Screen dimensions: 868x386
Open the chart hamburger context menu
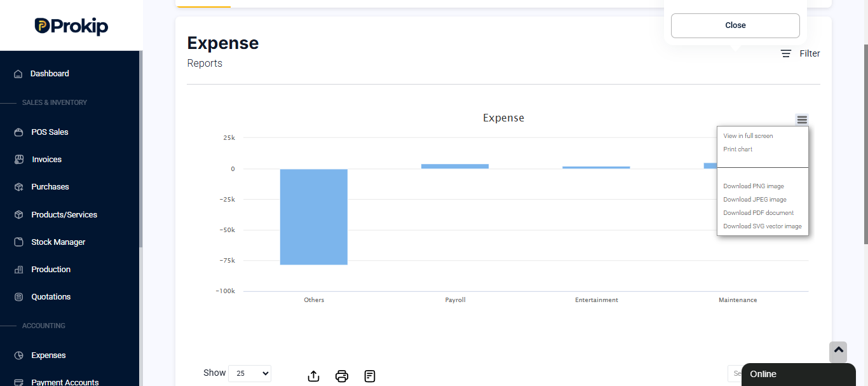[802, 120]
